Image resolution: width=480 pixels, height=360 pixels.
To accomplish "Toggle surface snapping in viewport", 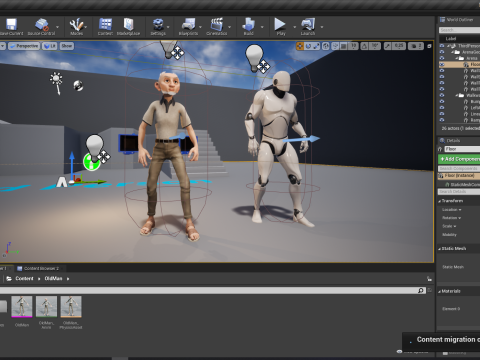I will tap(335, 46).
